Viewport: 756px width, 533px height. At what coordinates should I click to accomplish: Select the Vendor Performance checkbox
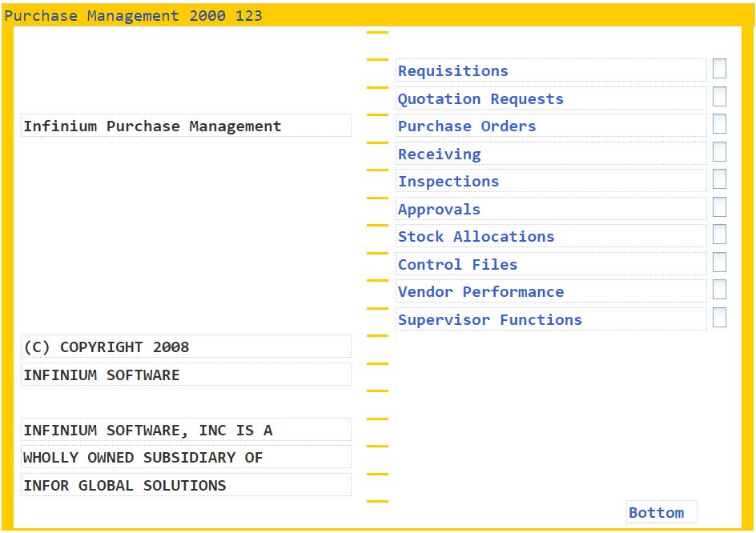coord(719,290)
